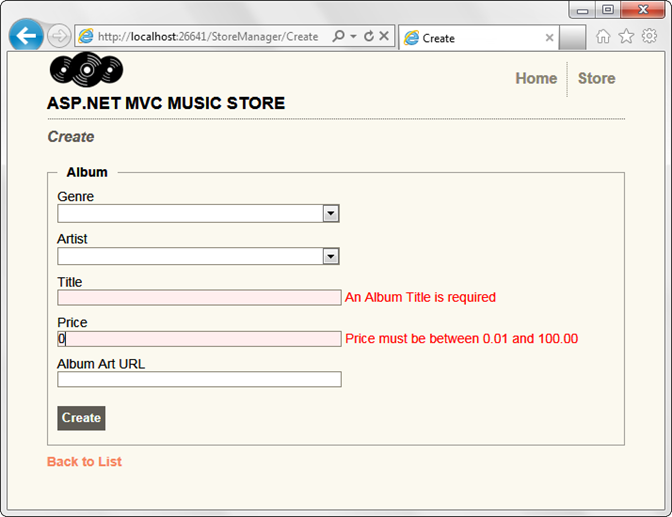Minimize the browser window

582,10
